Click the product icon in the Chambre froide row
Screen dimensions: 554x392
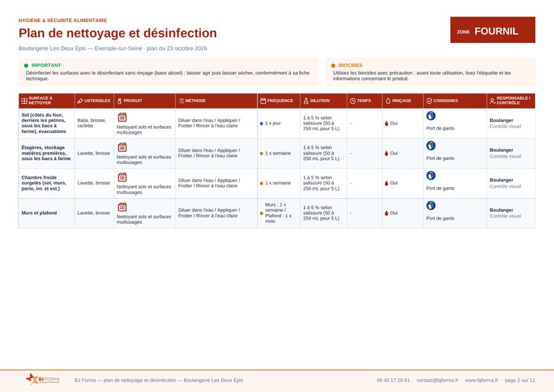123,177
